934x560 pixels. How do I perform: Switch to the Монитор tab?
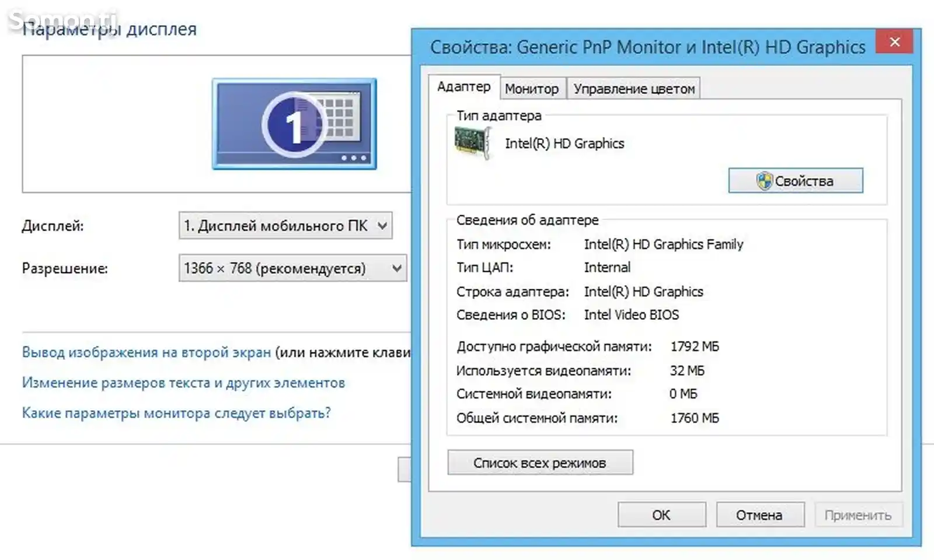pos(532,89)
